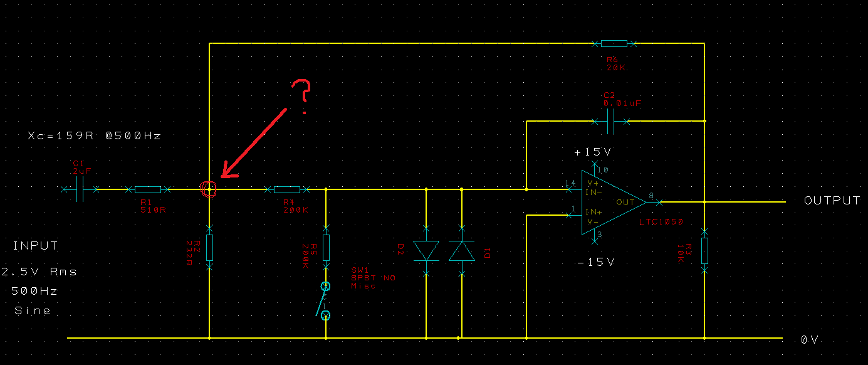Image resolution: width=868 pixels, height=365 pixels.
Task: Select resistor R2 232R symbol
Action: [x=210, y=248]
